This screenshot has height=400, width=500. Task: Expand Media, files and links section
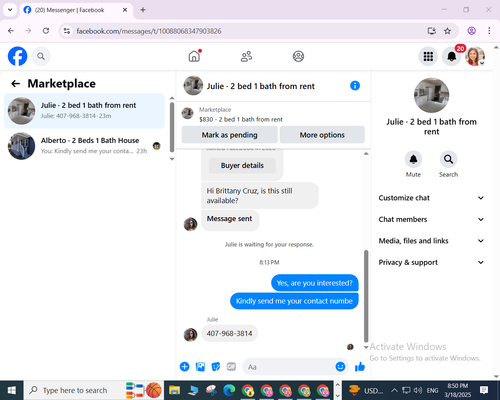[431, 241]
